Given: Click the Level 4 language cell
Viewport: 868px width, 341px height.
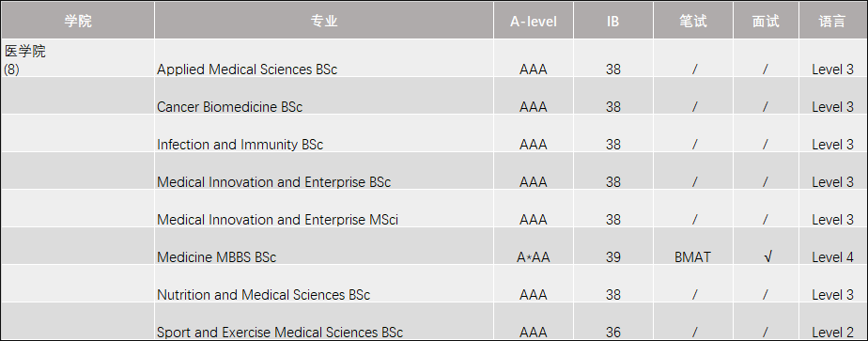Looking at the screenshot, I should pos(832,246).
